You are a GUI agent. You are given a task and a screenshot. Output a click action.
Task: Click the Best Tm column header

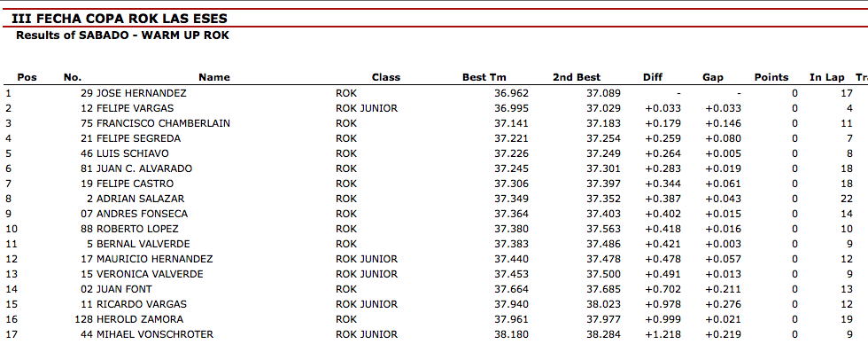coord(484,77)
